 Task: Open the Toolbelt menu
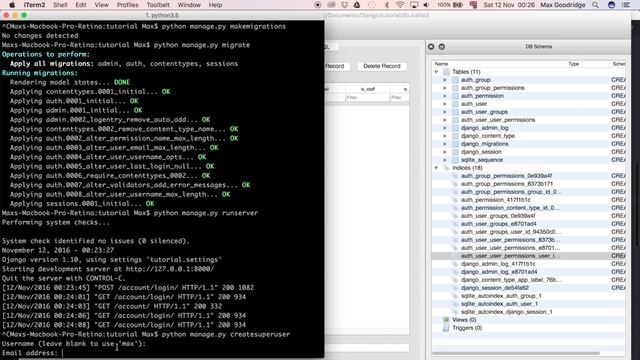tap(158, 5)
